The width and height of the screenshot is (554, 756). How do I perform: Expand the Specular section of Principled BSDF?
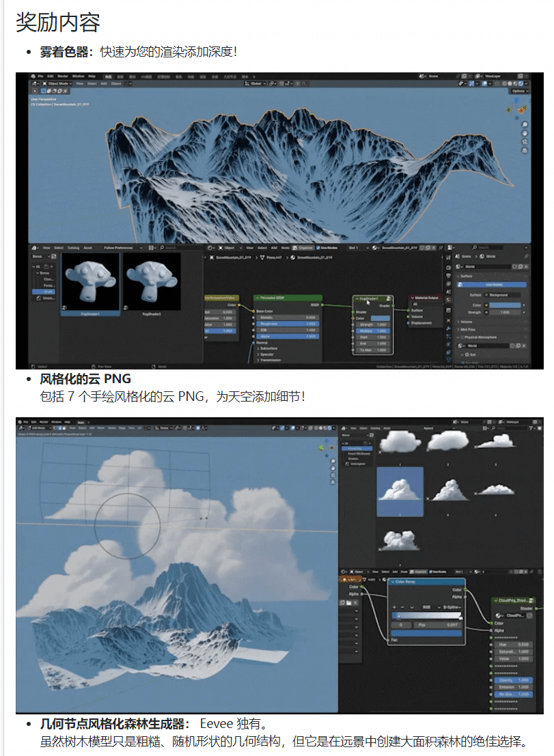tap(266, 354)
